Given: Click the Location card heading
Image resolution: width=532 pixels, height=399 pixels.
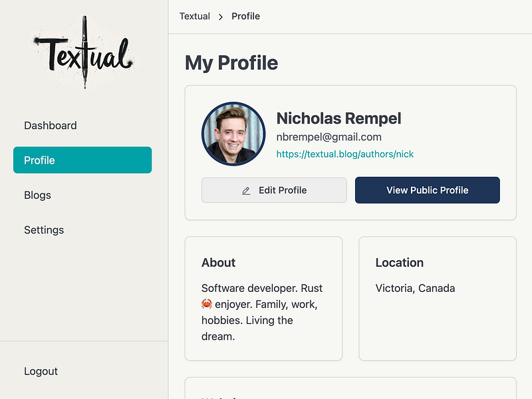Looking at the screenshot, I should tap(399, 263).
